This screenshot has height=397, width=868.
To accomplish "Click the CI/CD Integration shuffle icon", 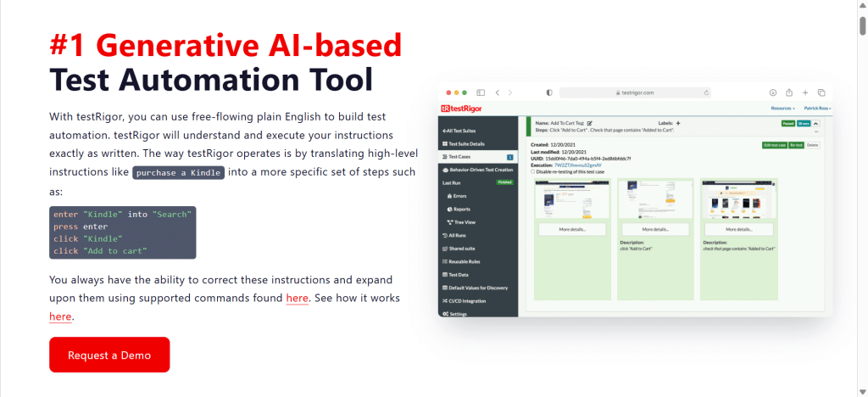I will [x=445, y=300].
